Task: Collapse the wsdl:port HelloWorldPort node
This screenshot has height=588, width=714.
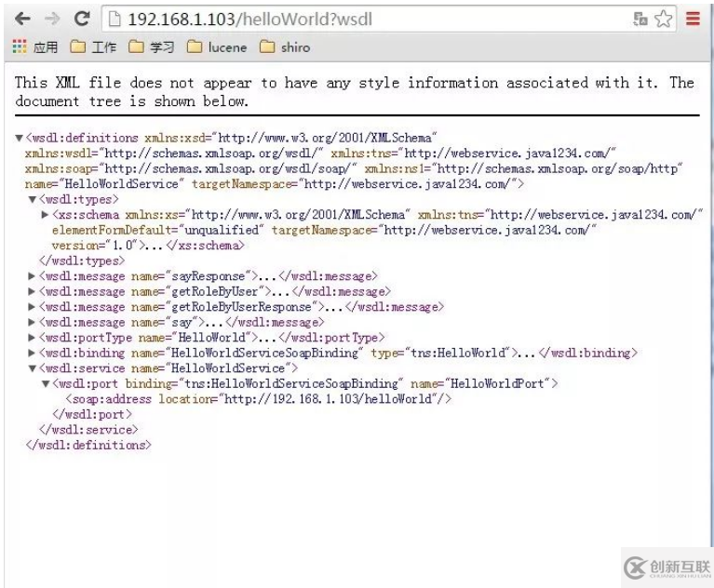Action: [46, 383]
